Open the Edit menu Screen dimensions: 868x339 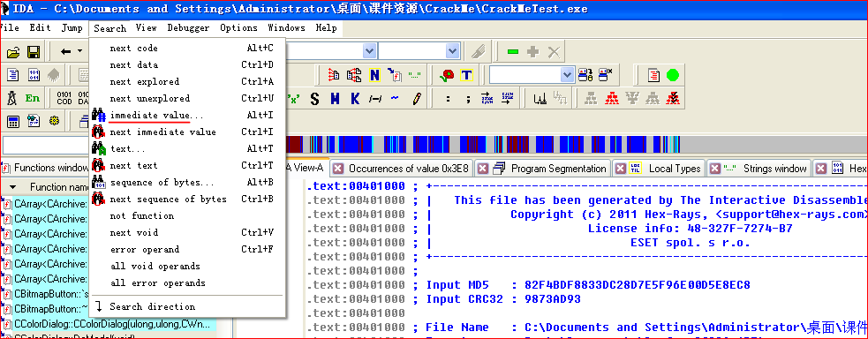click(x=40, y=27)
